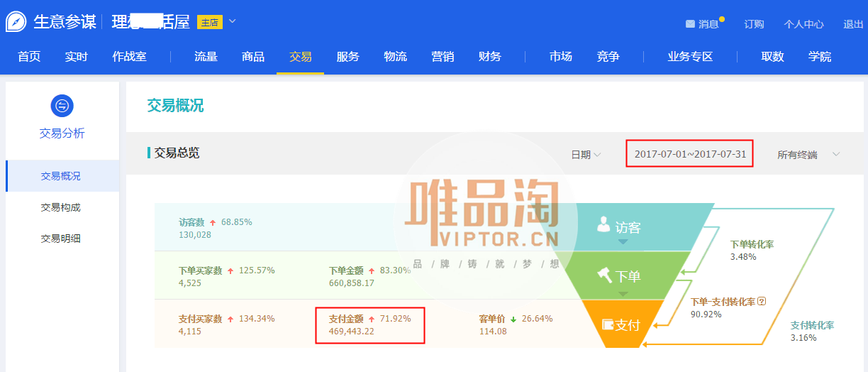The image size is (868, 372).
Task: Click the 下单-支付转化率 90.92% label
Action: click(728, 307)
